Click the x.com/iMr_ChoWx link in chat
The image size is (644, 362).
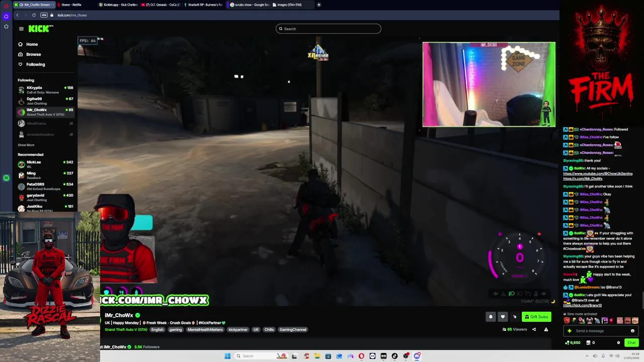pos(583,178)
